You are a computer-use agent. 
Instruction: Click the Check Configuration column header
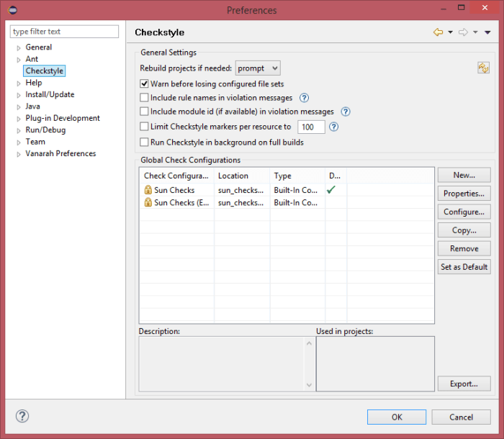coord(177,176)
